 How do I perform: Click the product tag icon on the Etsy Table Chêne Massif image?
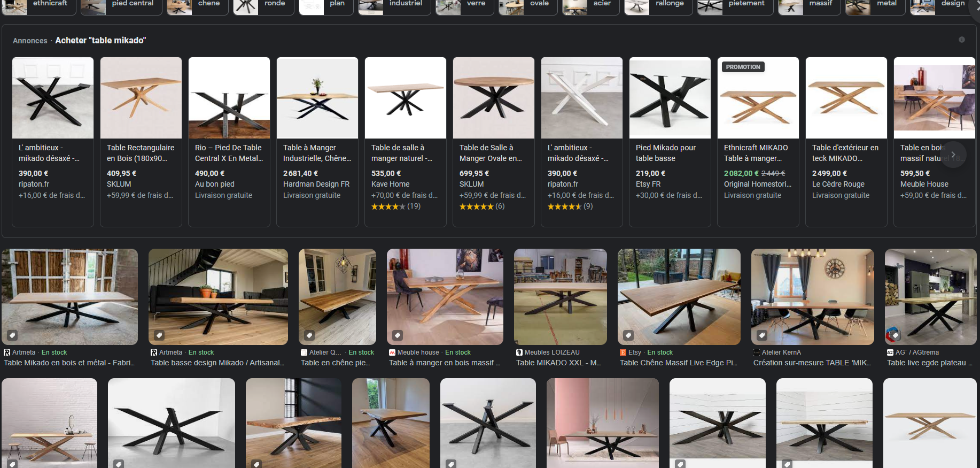tap(628, 335)
